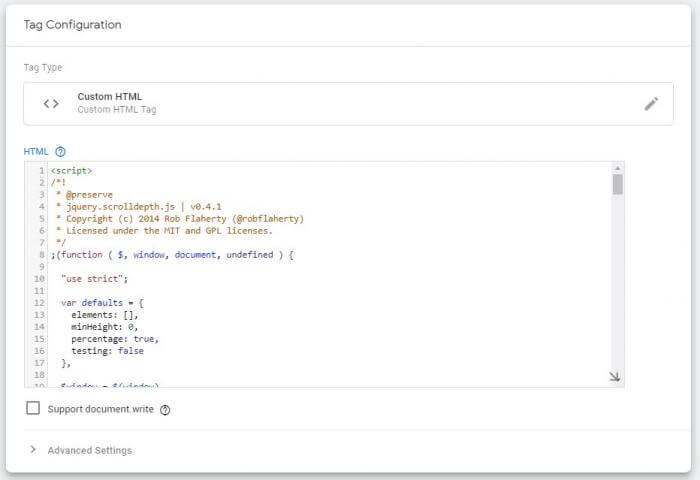Click the pencil edit icon for tag type

pyautogui.click(x=651, y=104)
